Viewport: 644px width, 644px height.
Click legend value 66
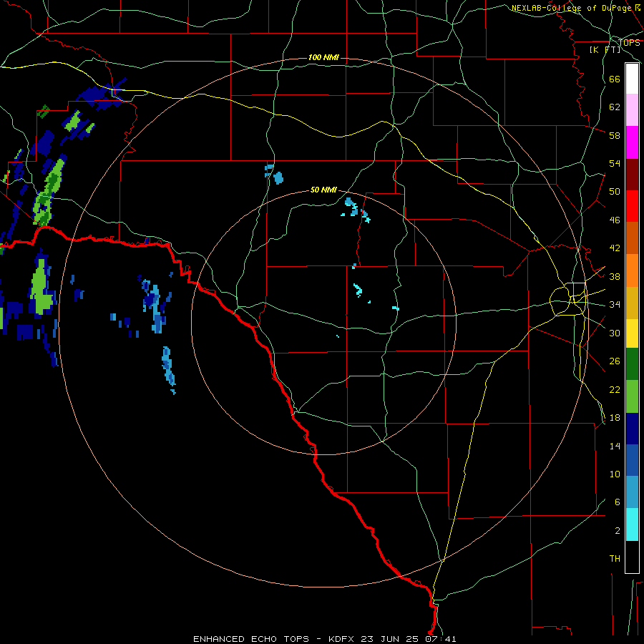[615, 79]
